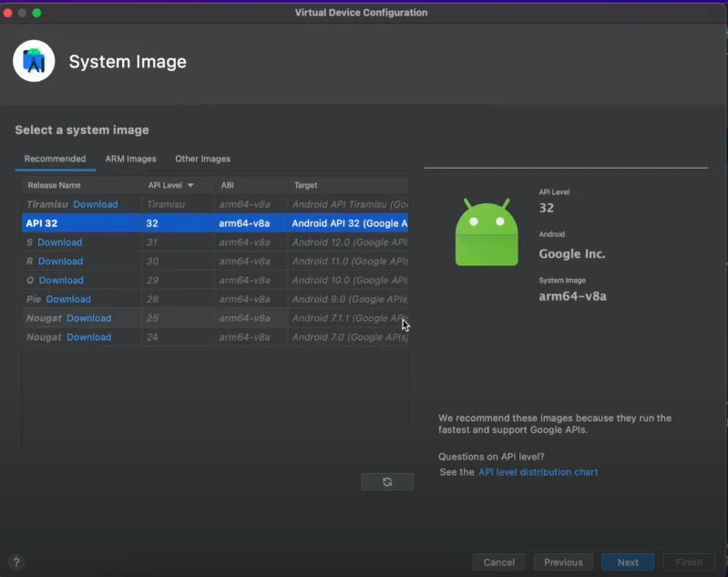Click the Next button
Screen dimensions: 728x577
(628, 562)
